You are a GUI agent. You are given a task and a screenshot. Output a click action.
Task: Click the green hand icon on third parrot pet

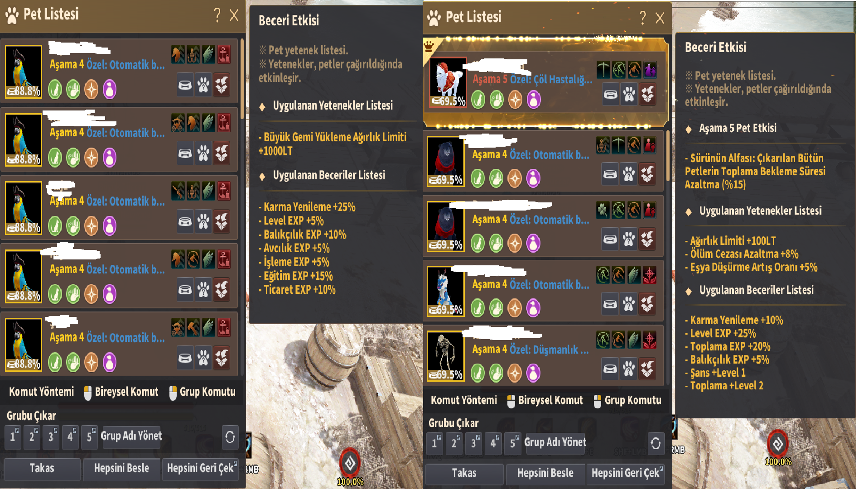click(x=73, y=225)
